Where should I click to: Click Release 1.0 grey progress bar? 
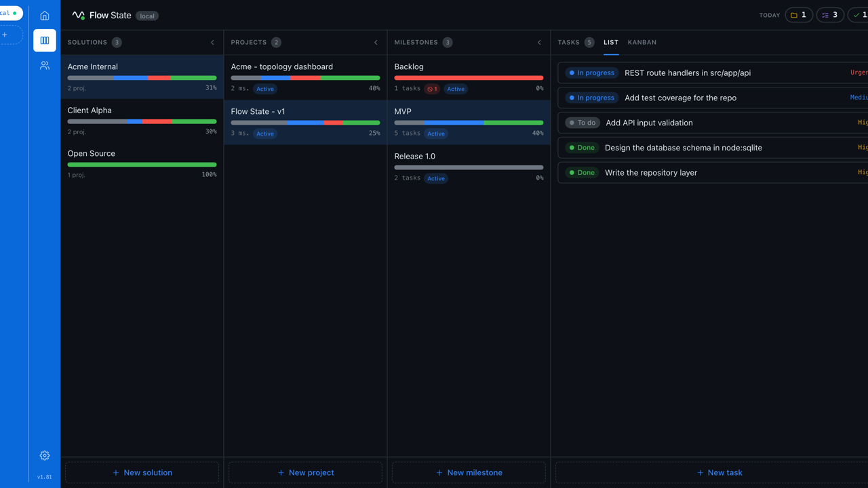469,167
